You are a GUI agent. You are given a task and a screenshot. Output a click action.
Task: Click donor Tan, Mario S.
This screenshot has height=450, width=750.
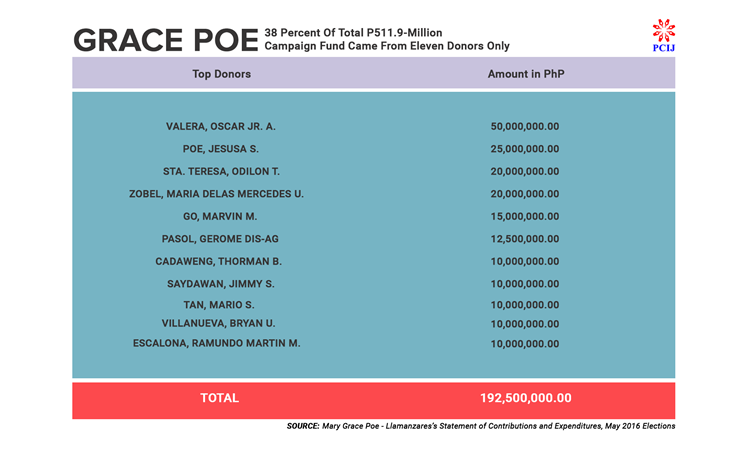(x=219, y=304)
